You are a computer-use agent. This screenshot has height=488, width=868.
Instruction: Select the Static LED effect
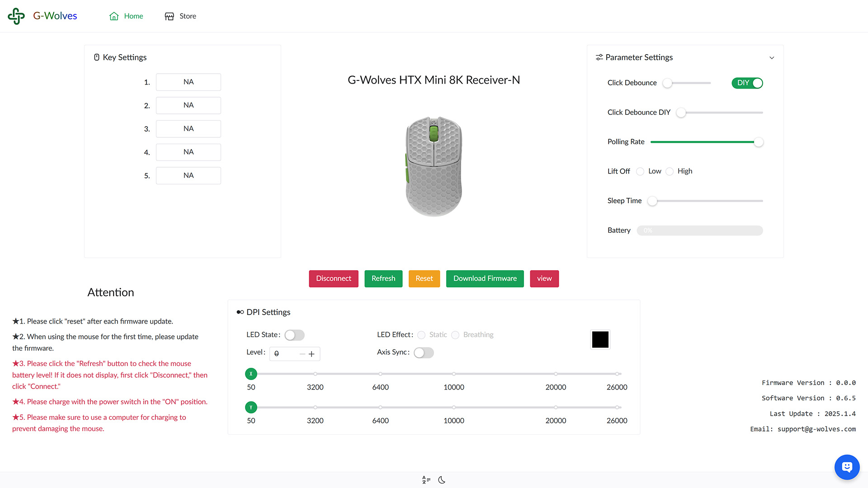coord(421,335)
